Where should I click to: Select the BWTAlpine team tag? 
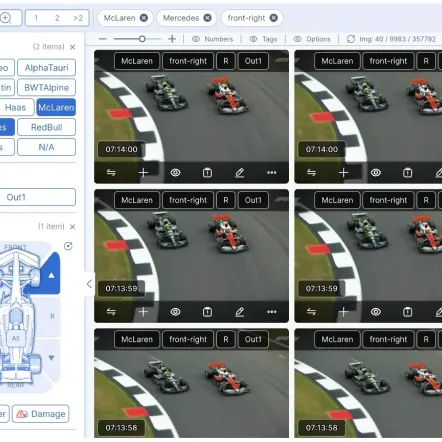click(x=46, y=88)
